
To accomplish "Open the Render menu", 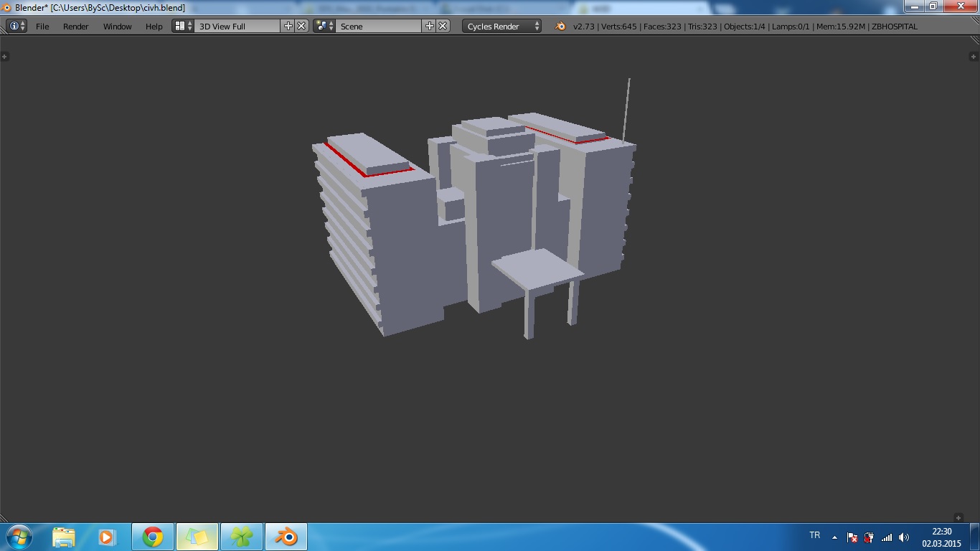I will tap(75, 26).
